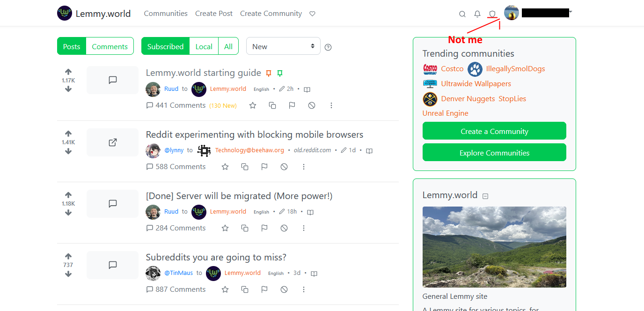This screenshot has height=311, width=644.
Task: Switch the listing to Comments
Action: click(x=110, y=46)
